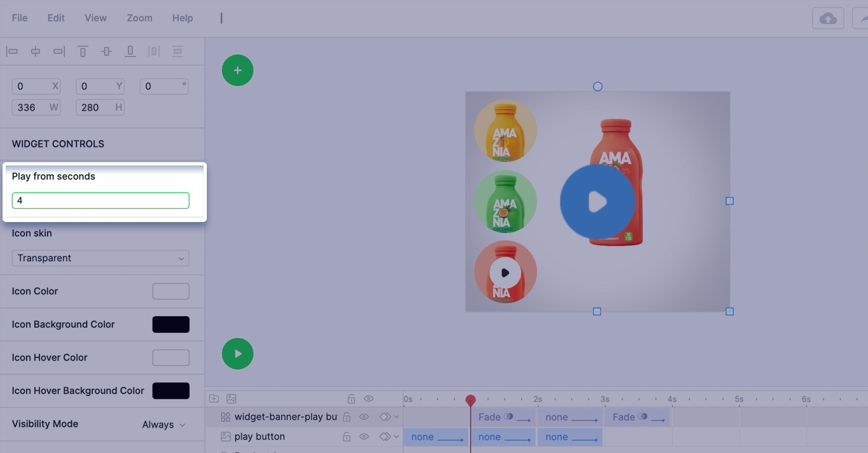868x453 pixels.
Task: Open the Help menu
Action: (x=183, y=18)
